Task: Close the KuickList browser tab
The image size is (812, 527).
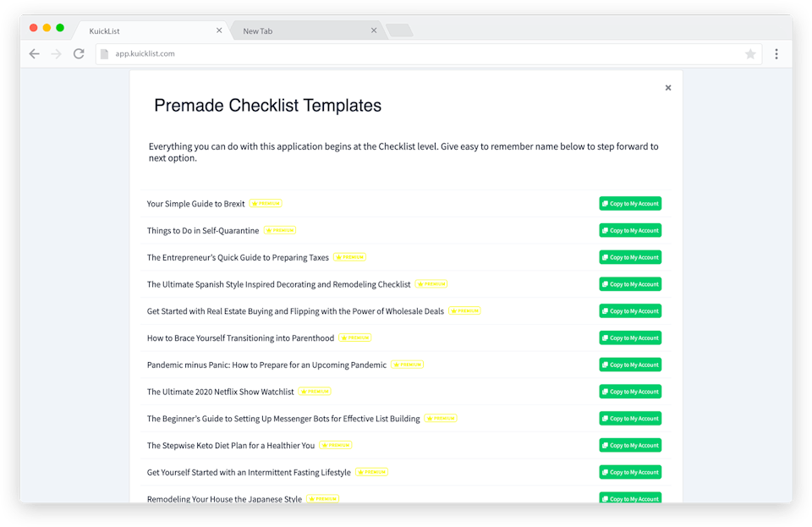Action: (x=219, y=30)
